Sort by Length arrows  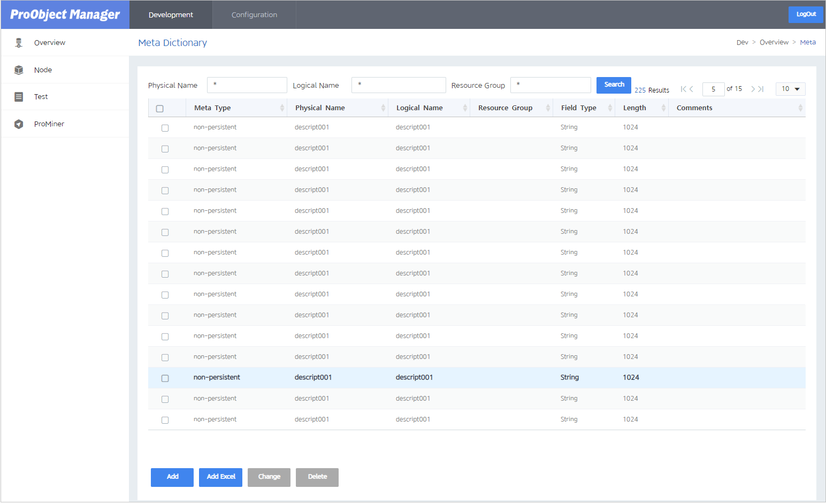[663, 108]
